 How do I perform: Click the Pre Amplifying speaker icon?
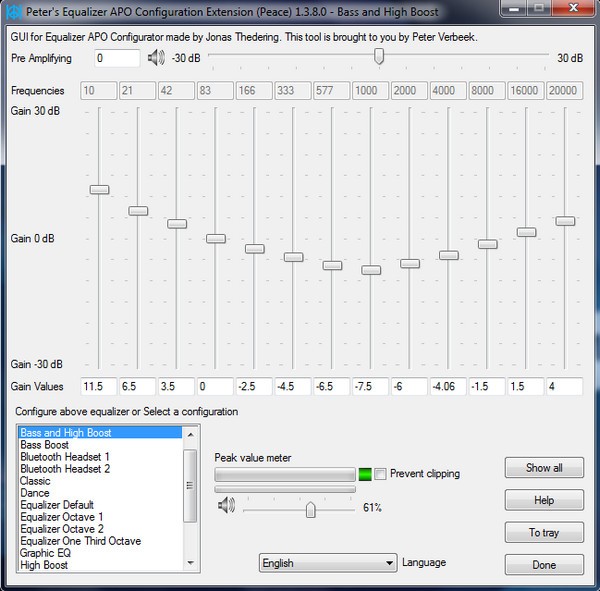[x=156, y=58]
